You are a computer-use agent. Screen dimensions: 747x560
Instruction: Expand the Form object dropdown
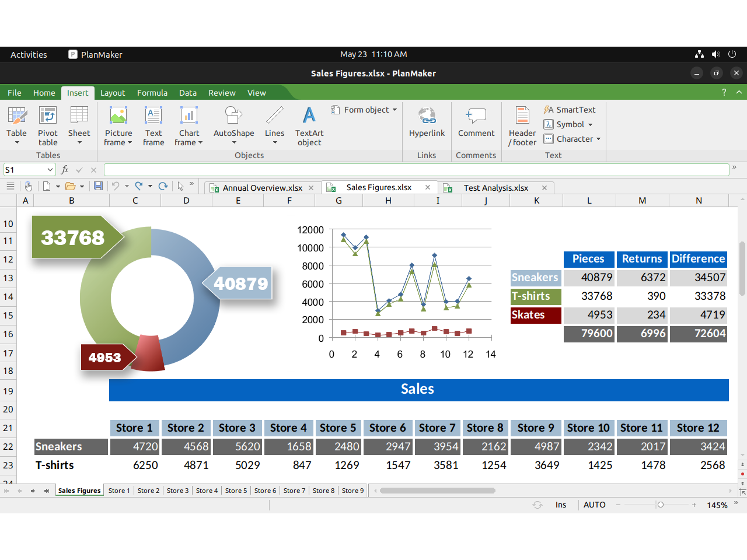coord(395,110)
